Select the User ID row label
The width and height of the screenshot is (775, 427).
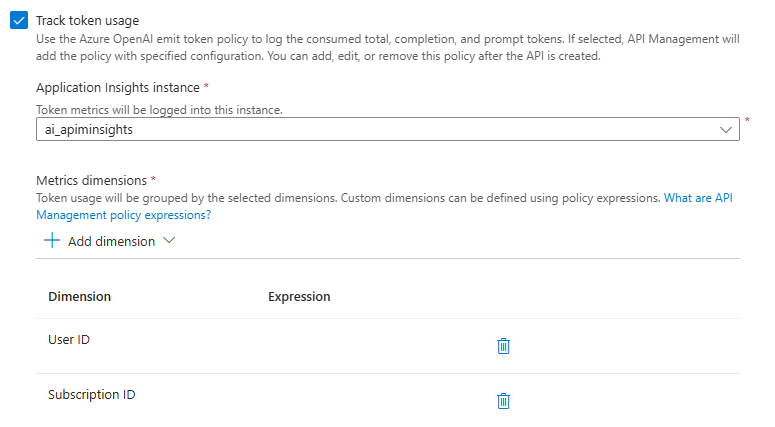tap(69, 340)
